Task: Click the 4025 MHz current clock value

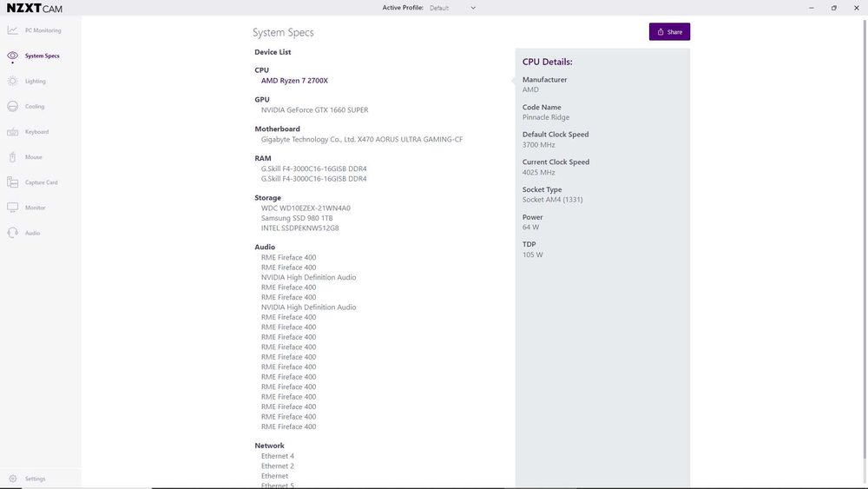Action: tap(539, 172)
